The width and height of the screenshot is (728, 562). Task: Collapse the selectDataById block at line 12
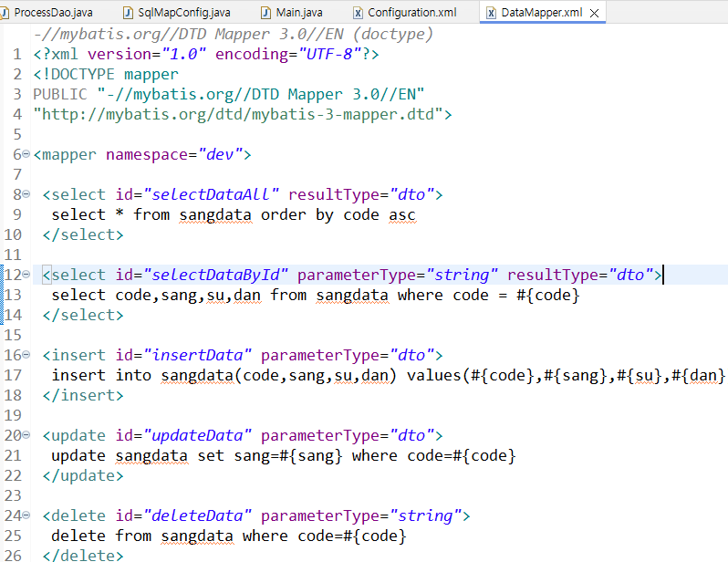click(26, 274)
